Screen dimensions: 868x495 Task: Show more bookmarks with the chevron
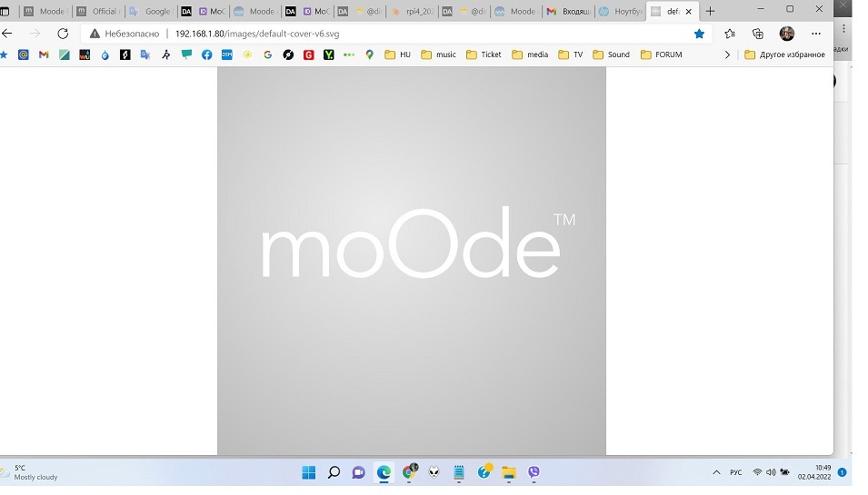tap(727, 54)
